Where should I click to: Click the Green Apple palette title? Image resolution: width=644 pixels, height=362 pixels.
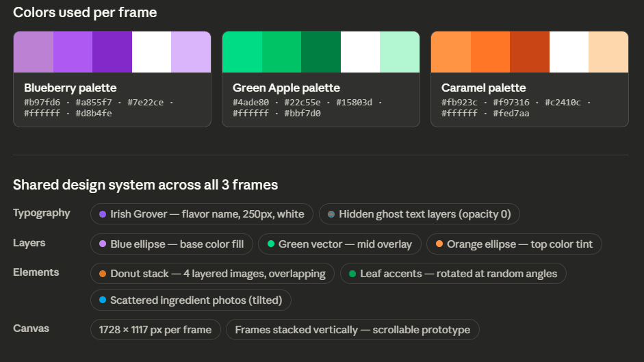(x=286, y=88)
